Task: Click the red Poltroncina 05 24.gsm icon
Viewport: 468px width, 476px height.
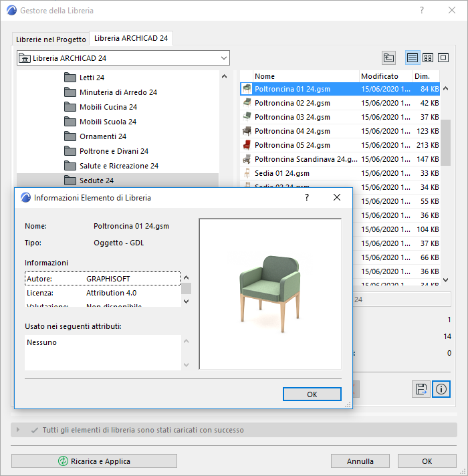Action: click(x=247, y=145)
